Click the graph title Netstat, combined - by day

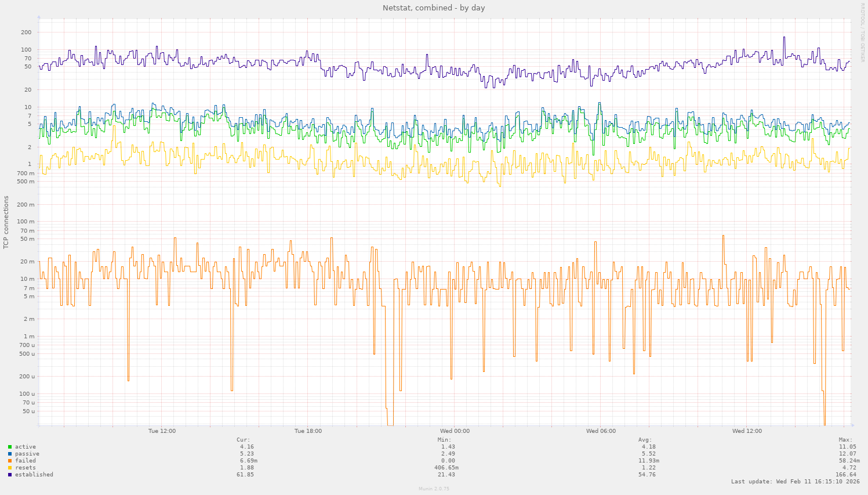pyautogui.click(x=434, y=8)
